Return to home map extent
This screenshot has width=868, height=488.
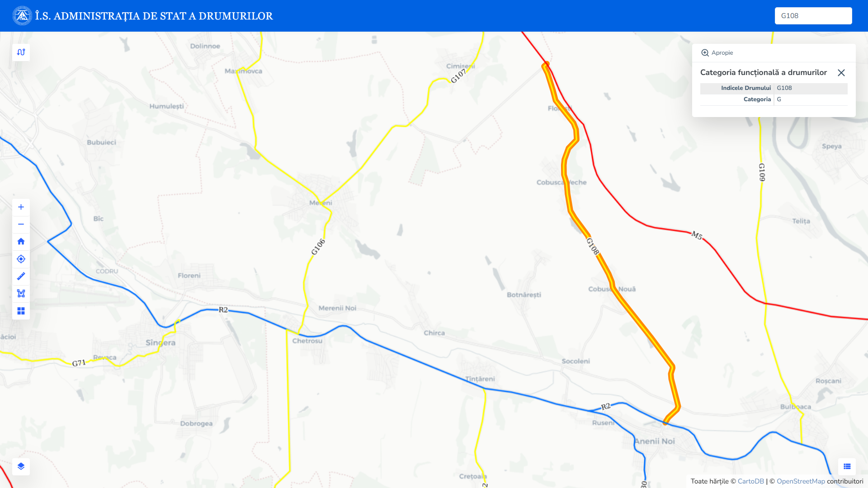tap(21, 241)
